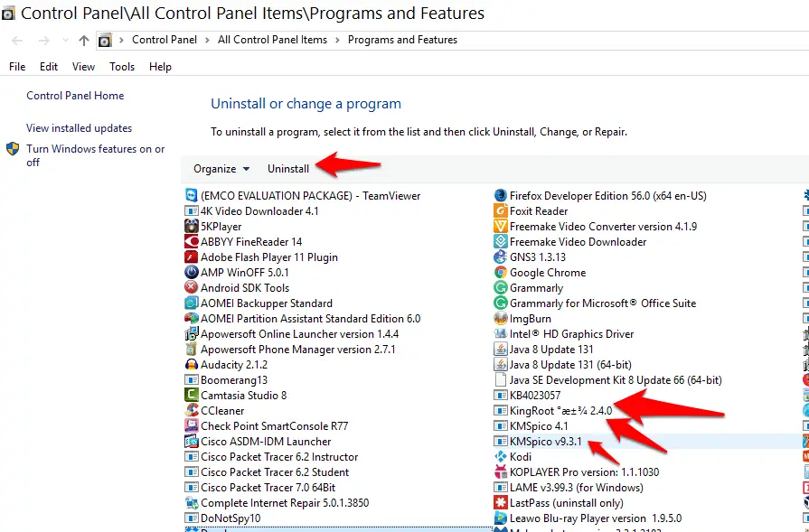Click the Apowersoft Online Launcher icon

point(192,334)
